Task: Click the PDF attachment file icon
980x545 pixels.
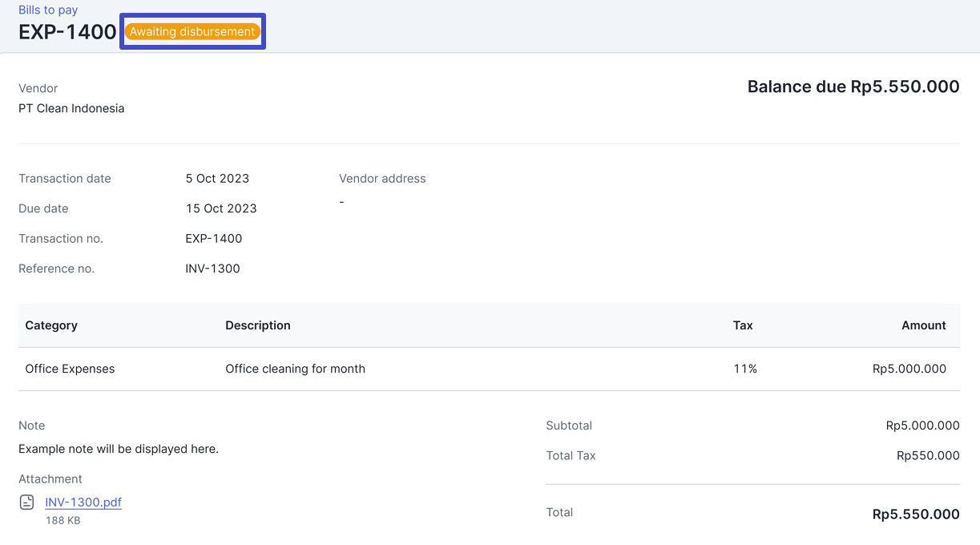Action: pyautogui.click(x=27, y=503)
